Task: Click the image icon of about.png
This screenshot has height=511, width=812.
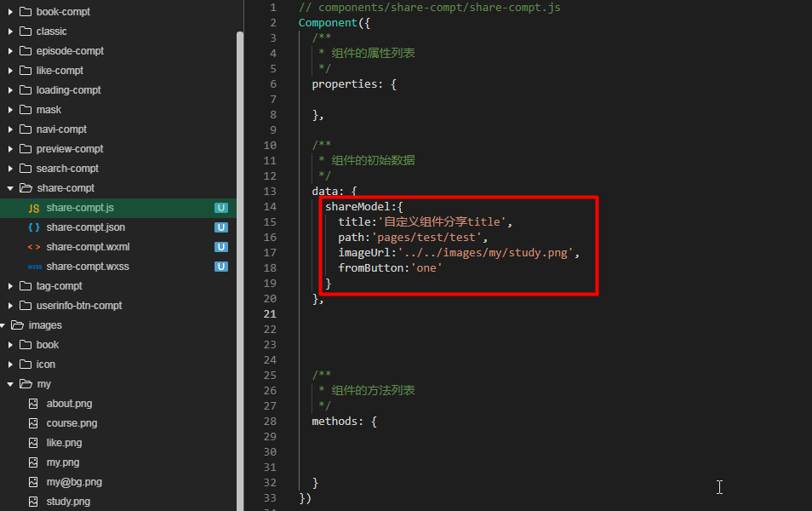Action: tap(33, 404)
